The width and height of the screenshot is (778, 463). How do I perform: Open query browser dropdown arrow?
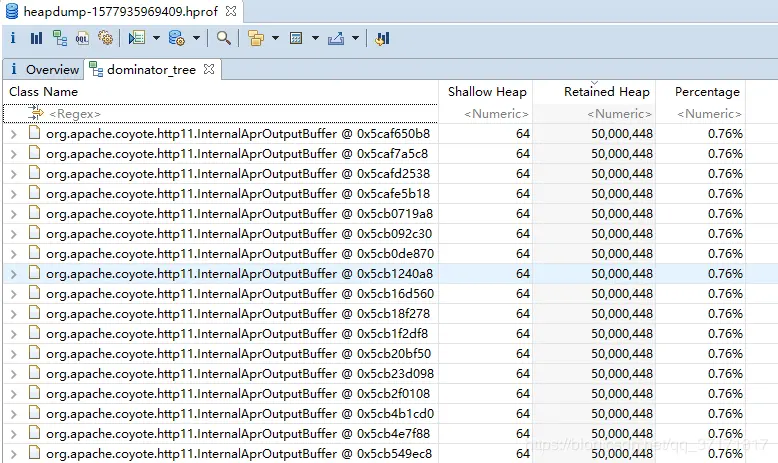(196, 38)
